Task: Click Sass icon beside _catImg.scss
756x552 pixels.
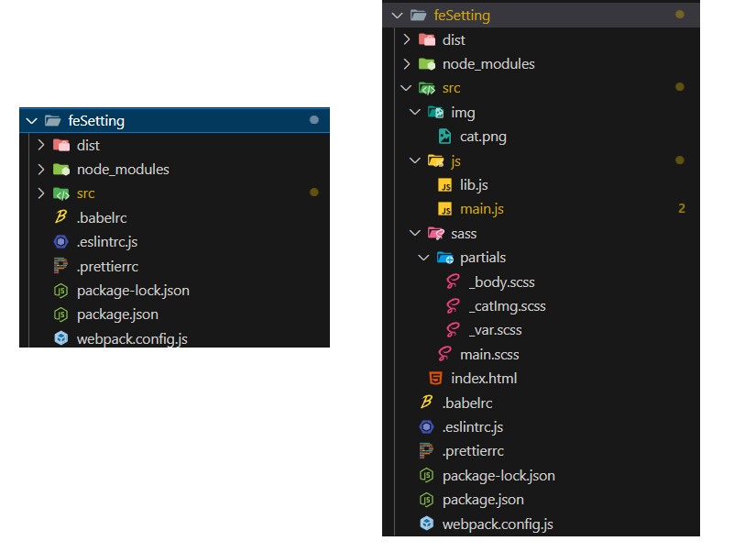Action: pyautogui.click(x=454, y=305)
